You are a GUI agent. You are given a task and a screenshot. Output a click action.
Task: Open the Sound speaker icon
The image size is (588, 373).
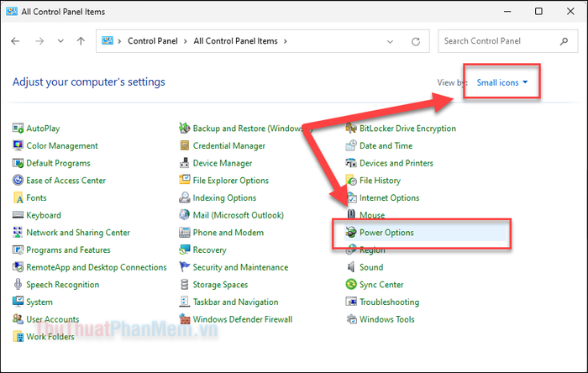tap(351, 267)
